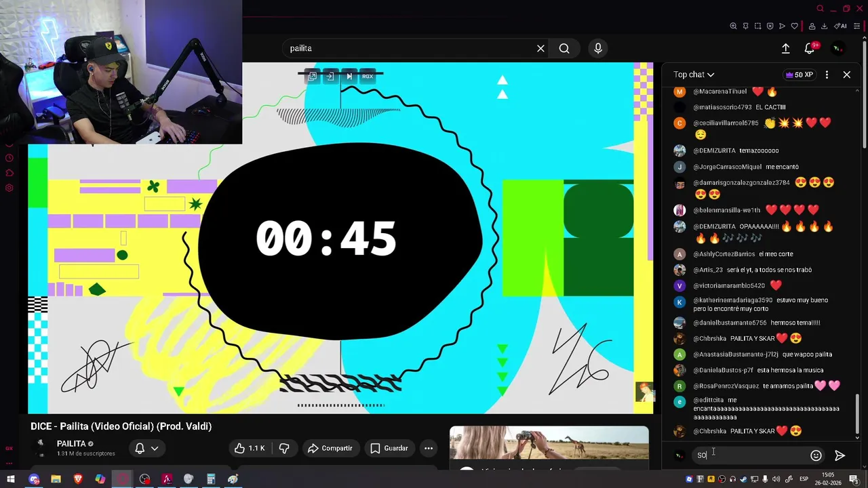
Task: Click username @Artis_23 in chat
Action: (x=708, y=270)
